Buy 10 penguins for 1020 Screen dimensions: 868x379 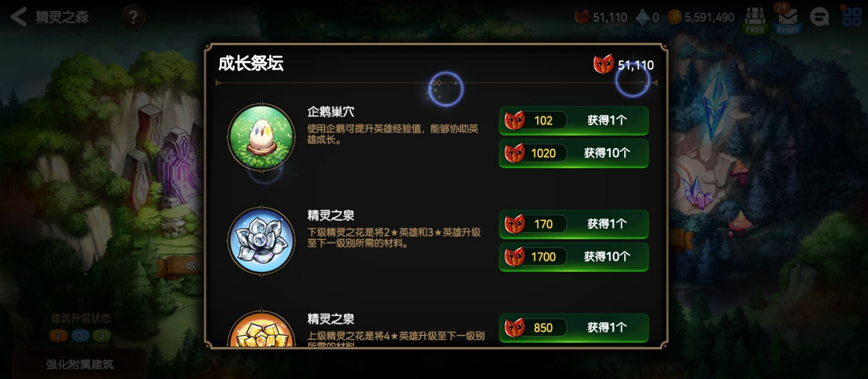pos(574,153)
